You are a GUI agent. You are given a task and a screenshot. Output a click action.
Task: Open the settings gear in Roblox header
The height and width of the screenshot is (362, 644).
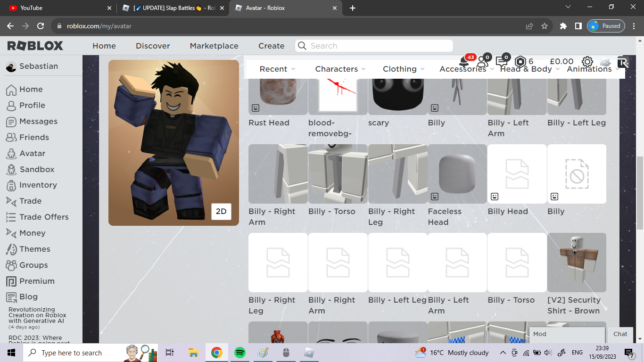point(587,62)
